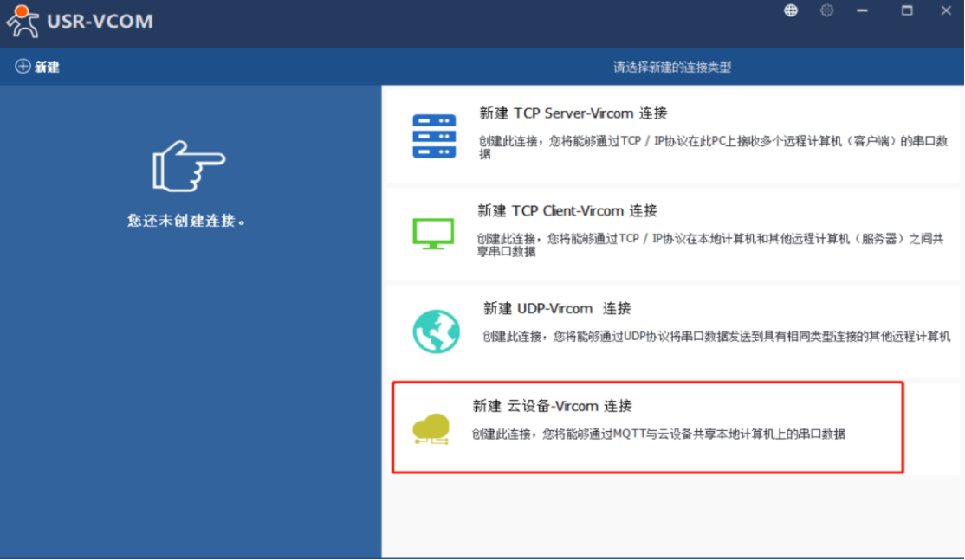Click the green monitor TCP Client icon
The height and width of the screenshot is (560, 965).
tap(432, 234)
